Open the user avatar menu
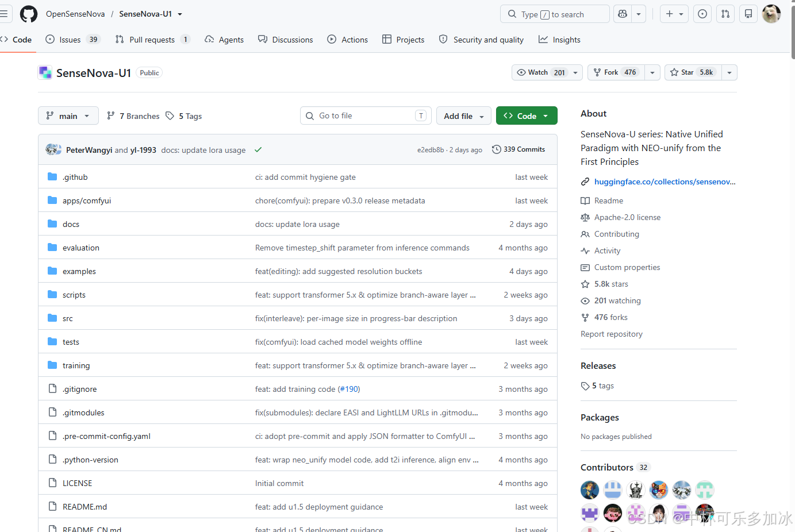The image size is (795, 532). click(771, 14)
